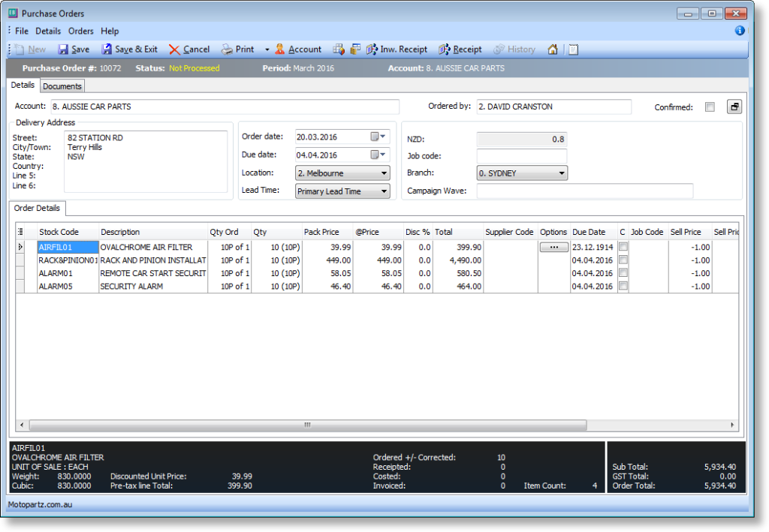Check the C checkbox for ALARM05 row

point(623,286)
